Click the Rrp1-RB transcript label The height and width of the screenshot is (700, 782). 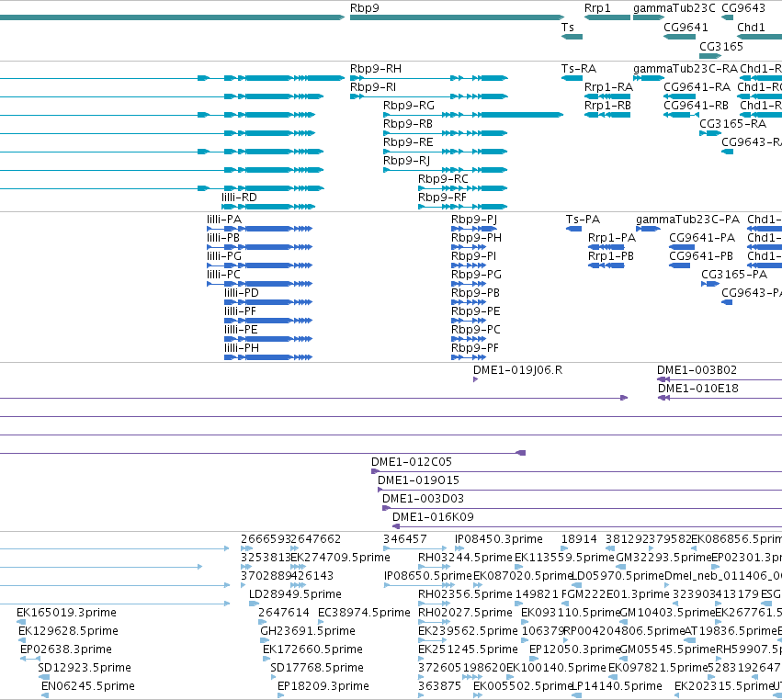click(x=607, y=106)
